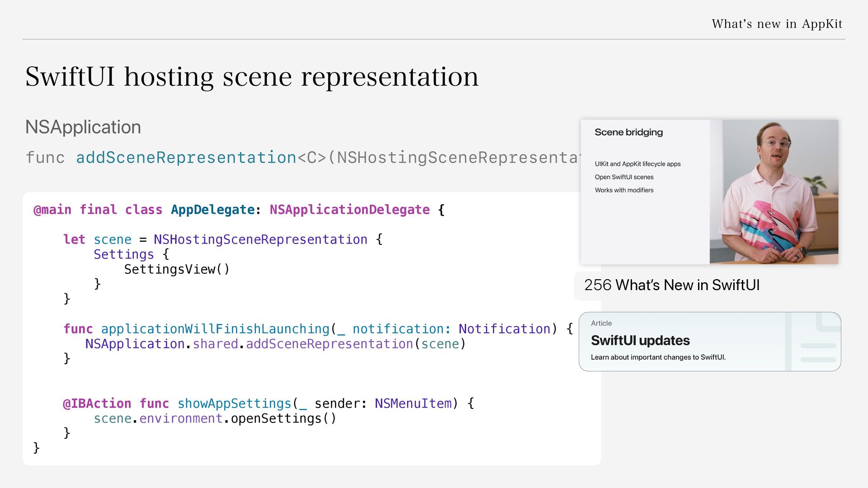Open the '256 What's New in SwiftUI' label
This screenshot has width=868, height=488.
coord(672,285)
